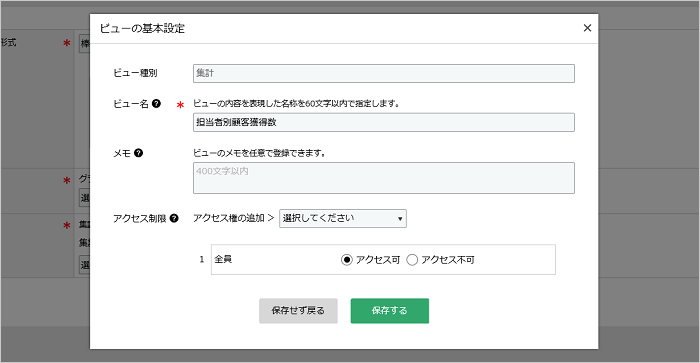Viewport: 700px width, 363px height.
Task: Open the 選択してください access dropdown
Action: pyautogui.click(x=343, y=218)
